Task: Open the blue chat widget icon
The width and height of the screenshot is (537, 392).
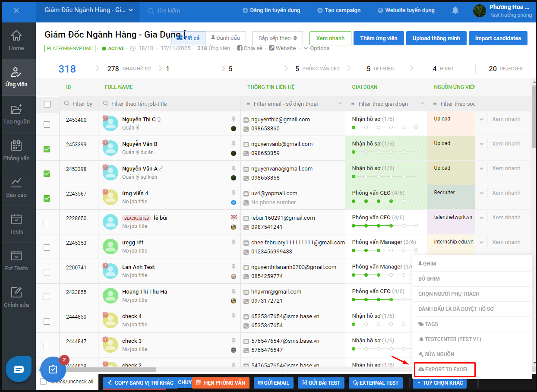Action: coord(19,370)
